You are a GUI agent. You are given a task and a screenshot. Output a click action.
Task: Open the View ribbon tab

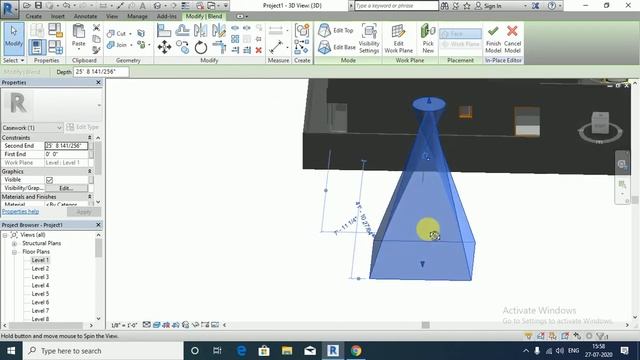(112, 16)
